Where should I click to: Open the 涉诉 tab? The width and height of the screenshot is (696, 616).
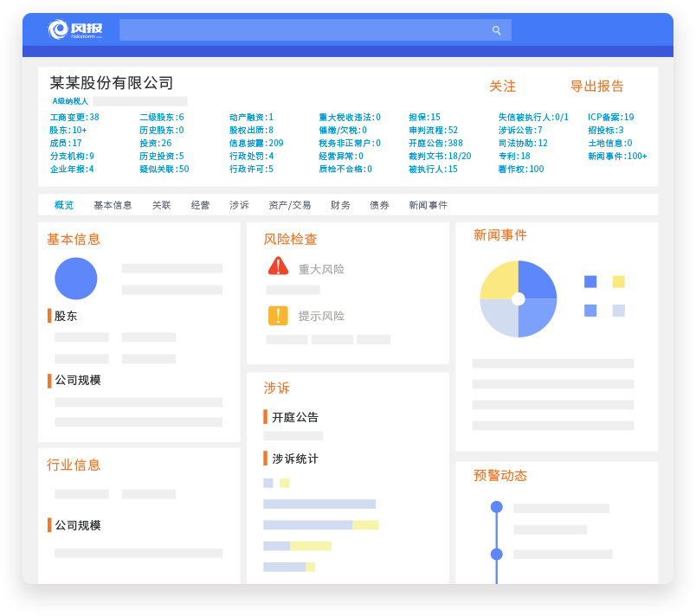click(x=239, y=205)
